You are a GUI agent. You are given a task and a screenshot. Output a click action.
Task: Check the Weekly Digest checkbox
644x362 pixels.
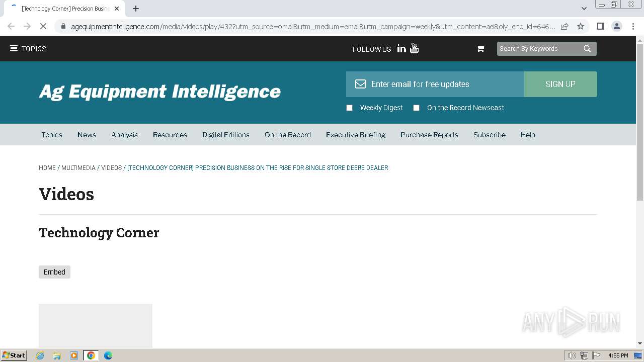coord(350,108)
